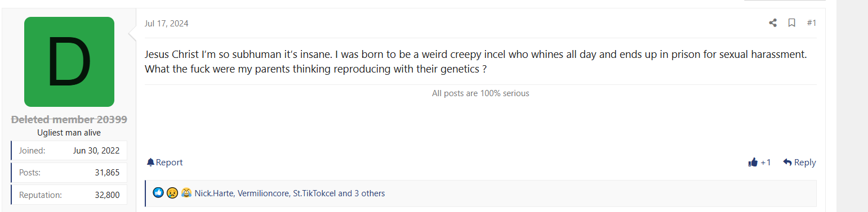Click the Reputation value 32,800
Viewport: 868px width, 212px height.
tap(107, 195)
